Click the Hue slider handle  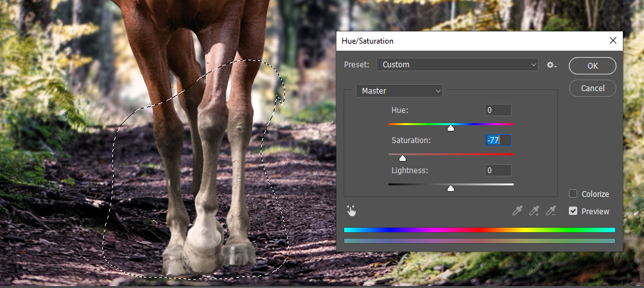coord(451,128)
